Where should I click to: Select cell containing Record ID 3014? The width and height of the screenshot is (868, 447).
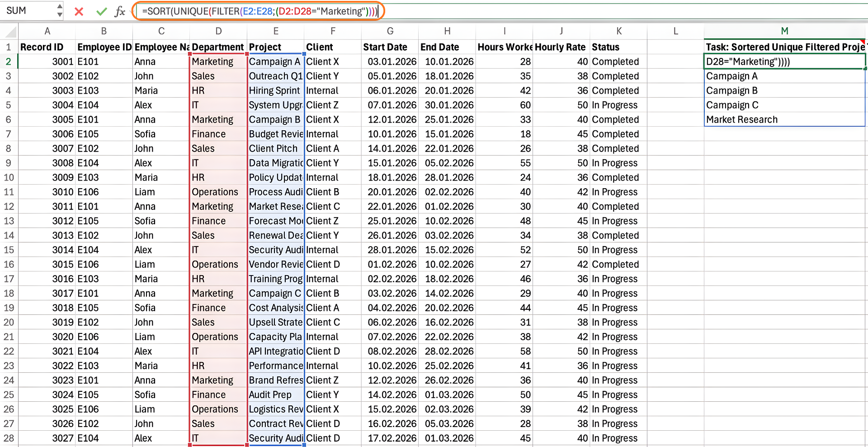[x=47, y=250]
